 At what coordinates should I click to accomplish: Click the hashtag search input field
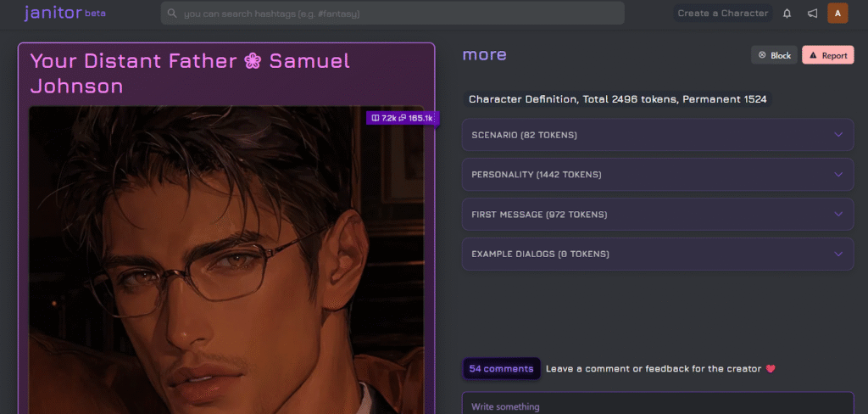click(x=392, y=14)
